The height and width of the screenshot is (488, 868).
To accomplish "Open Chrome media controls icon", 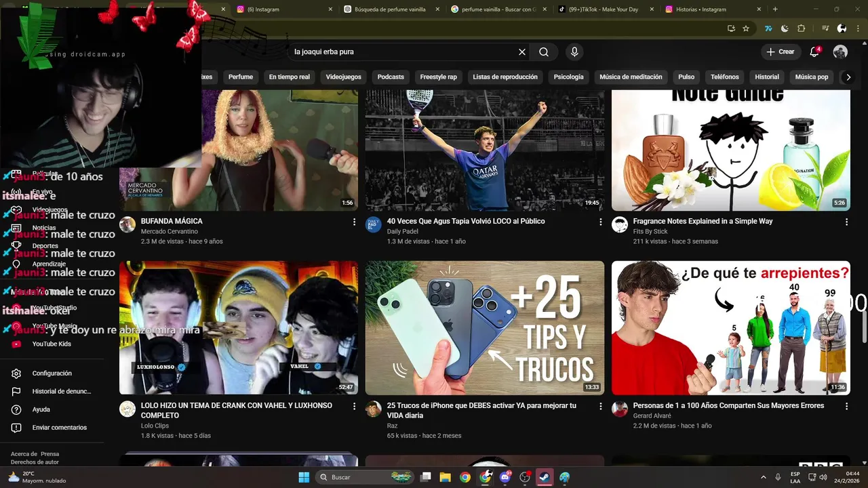I will [825, 28].
